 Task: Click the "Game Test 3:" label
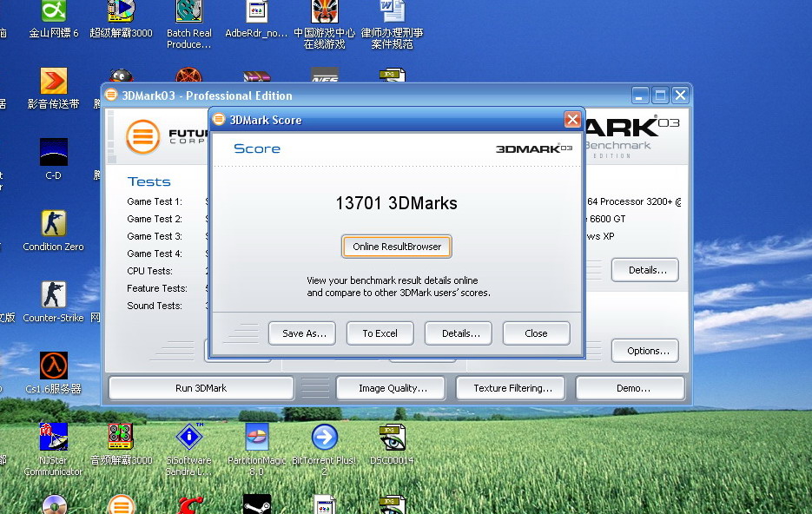155,236
